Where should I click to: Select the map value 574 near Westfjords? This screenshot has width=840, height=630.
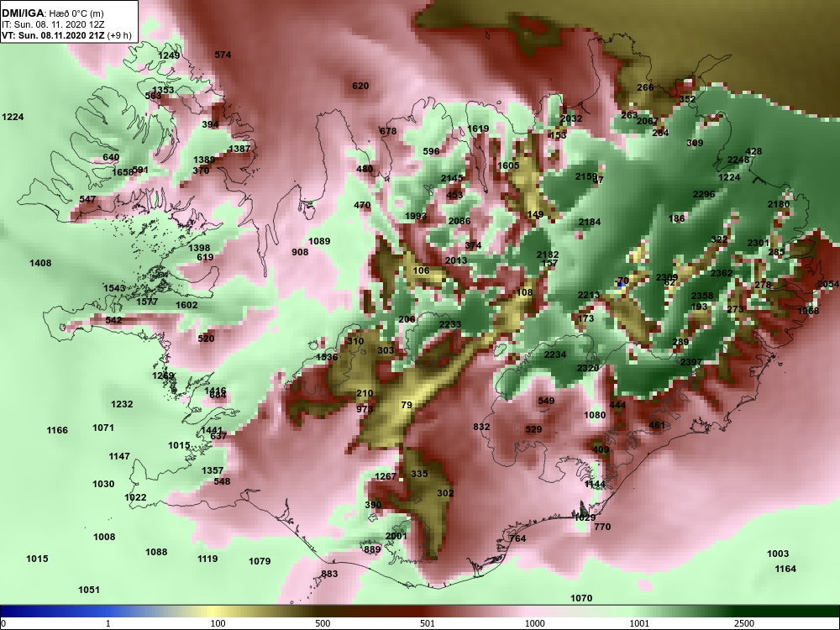223,55
